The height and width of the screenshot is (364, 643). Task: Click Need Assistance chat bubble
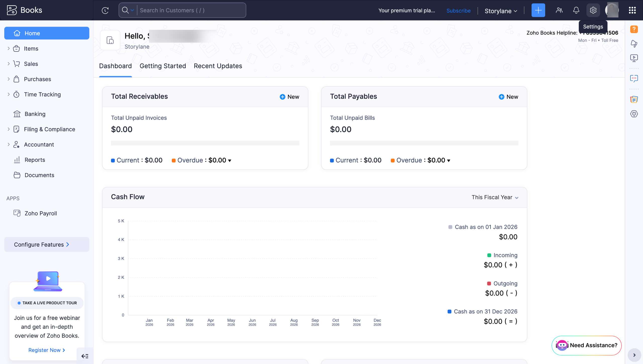tap(586, 345)
